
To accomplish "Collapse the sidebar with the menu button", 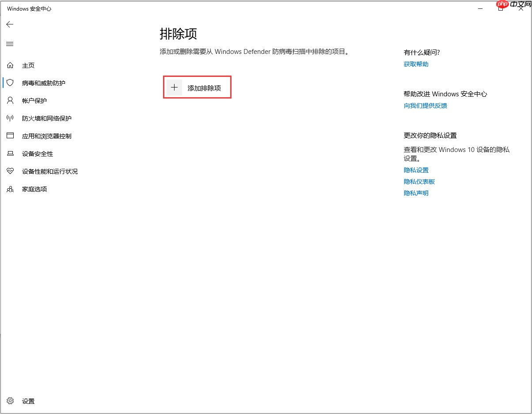I will (x=10, y=44).
